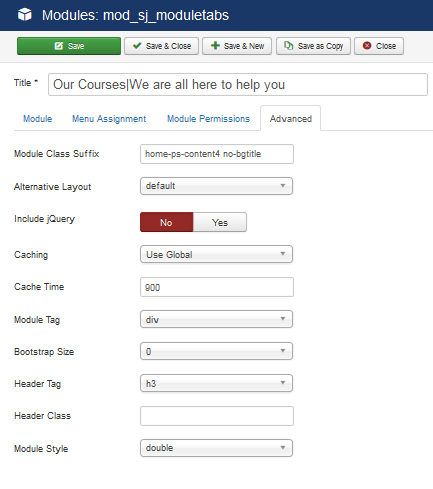Viewport: 433px width, 489px height.
Task: Click the Save & New plus icon
Action: pyautogui.click(x=215, y=46)
